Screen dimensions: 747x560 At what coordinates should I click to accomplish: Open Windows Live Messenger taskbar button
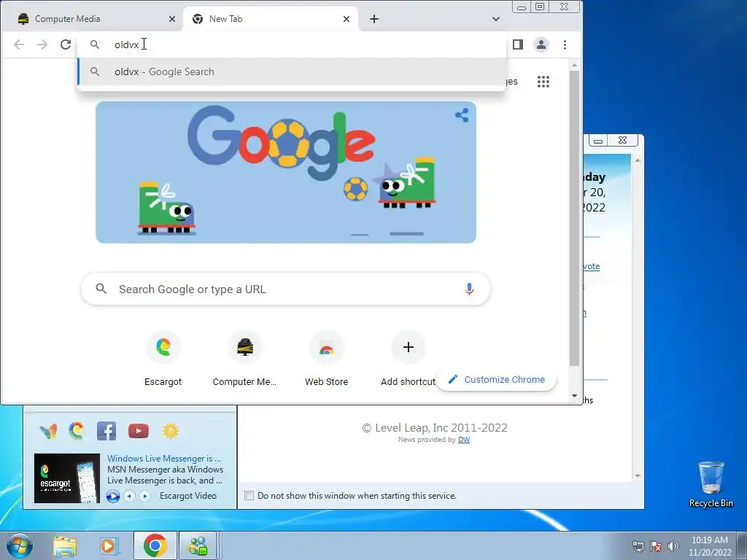click(x=198, y=545)
